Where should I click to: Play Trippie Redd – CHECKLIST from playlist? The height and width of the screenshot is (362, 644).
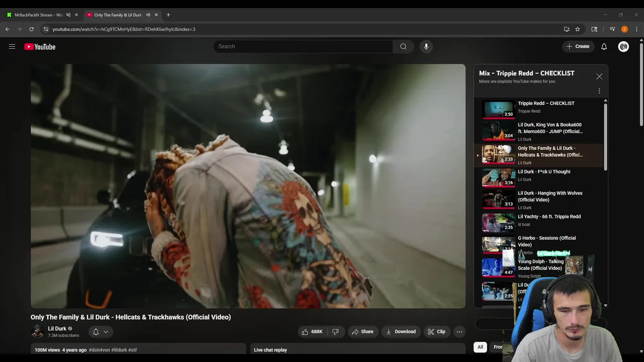click(x=539, y=108)
